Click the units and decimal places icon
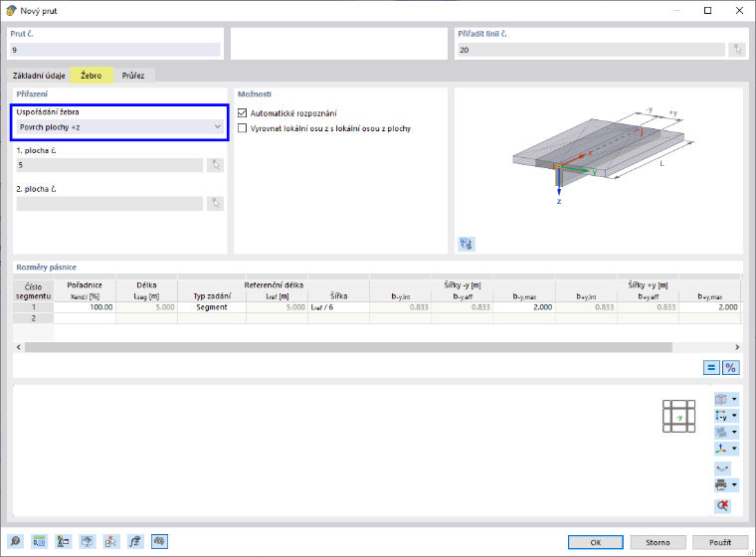The image size is (756, 557). 39,541
